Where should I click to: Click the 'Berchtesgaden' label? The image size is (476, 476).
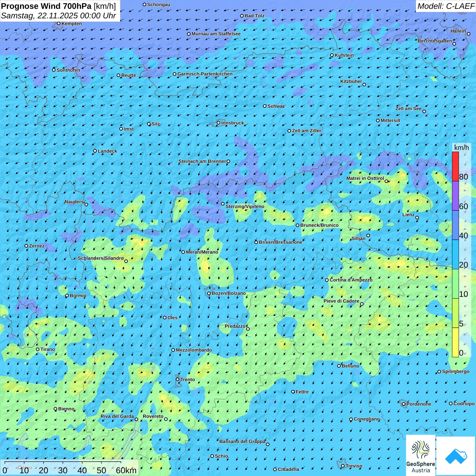tap(435, 41)
